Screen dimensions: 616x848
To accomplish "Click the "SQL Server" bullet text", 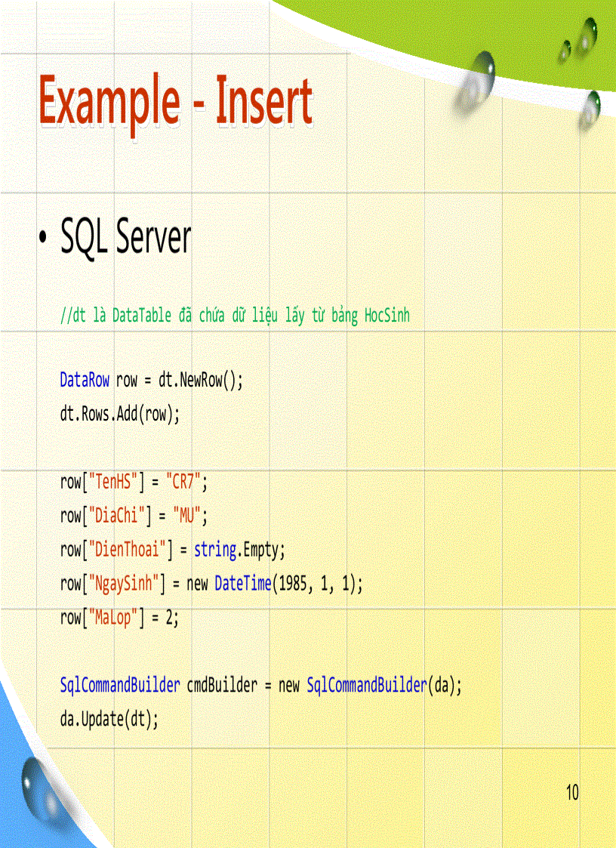I will click(125, 238).
